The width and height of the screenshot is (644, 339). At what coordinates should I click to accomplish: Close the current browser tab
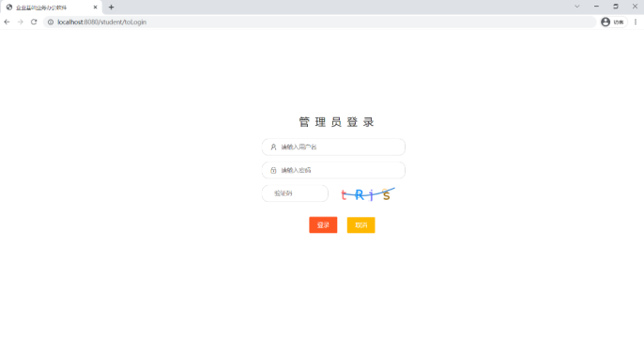point(96,8)
